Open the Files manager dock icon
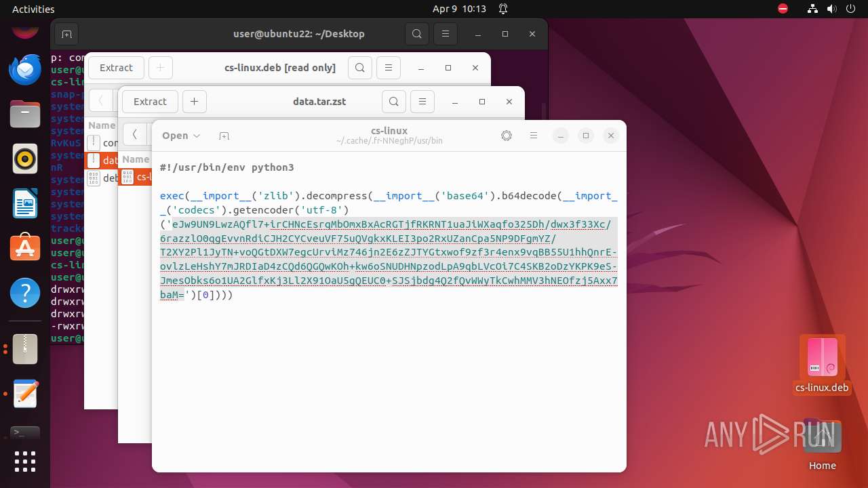868x488 pixels. tap(25, 114)
